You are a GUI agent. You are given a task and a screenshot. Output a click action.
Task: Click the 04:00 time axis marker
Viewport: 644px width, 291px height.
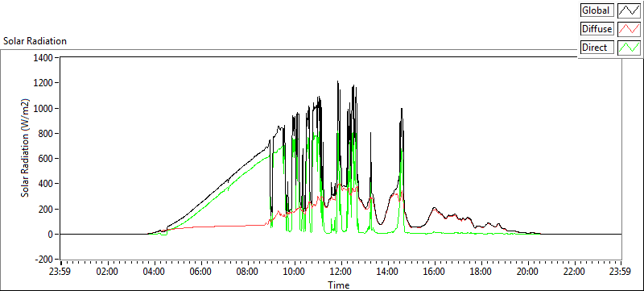(x=155, y=272)
